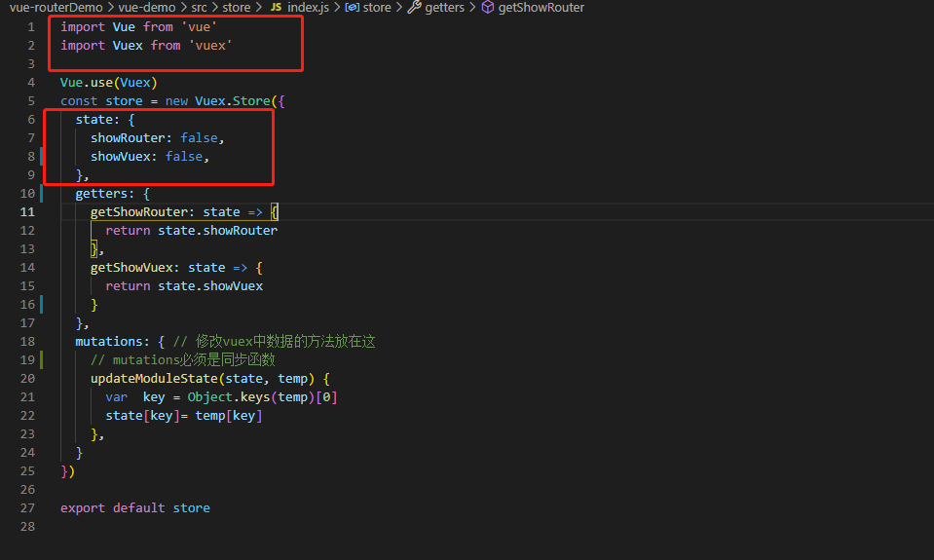Viewport: 934px width, 560px height.
Task: Open the index.js breadcrumb
Action: (x=308, y=7)
